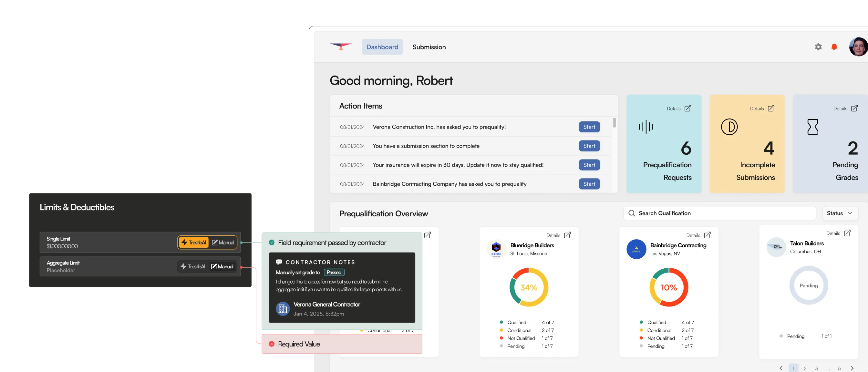This screenshot has width=868, height=372.
Task: Go to previous page with left chevron
Action: (781, 368)
